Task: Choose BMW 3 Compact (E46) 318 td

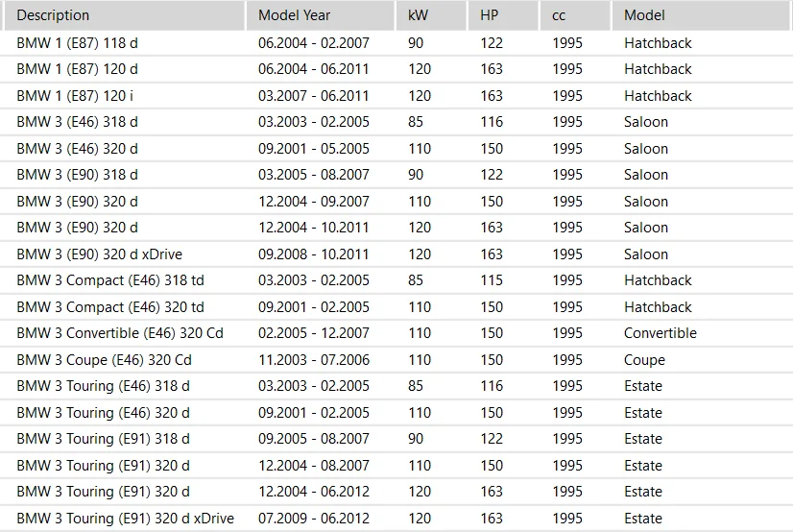Action: pos(110,280)
